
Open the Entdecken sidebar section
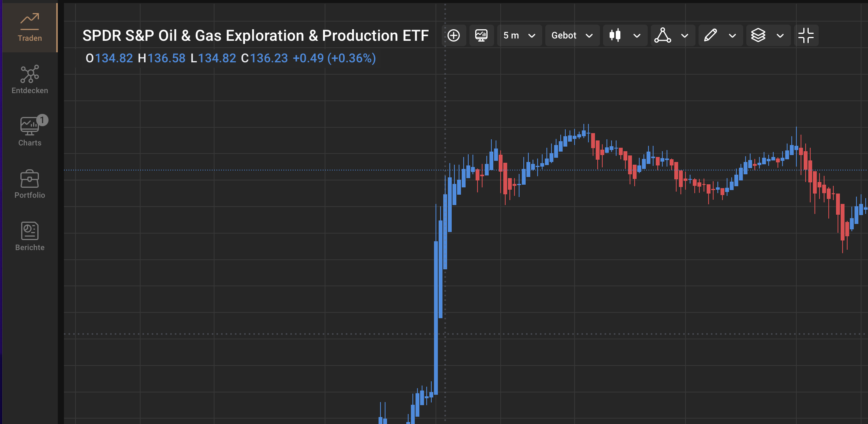point(30,80)
